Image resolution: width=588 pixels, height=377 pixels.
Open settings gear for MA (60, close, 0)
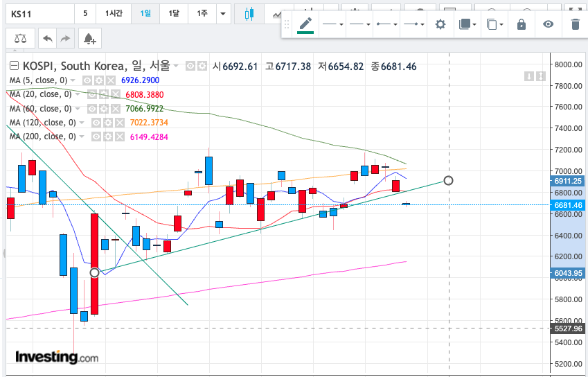[x=104, y=109]
